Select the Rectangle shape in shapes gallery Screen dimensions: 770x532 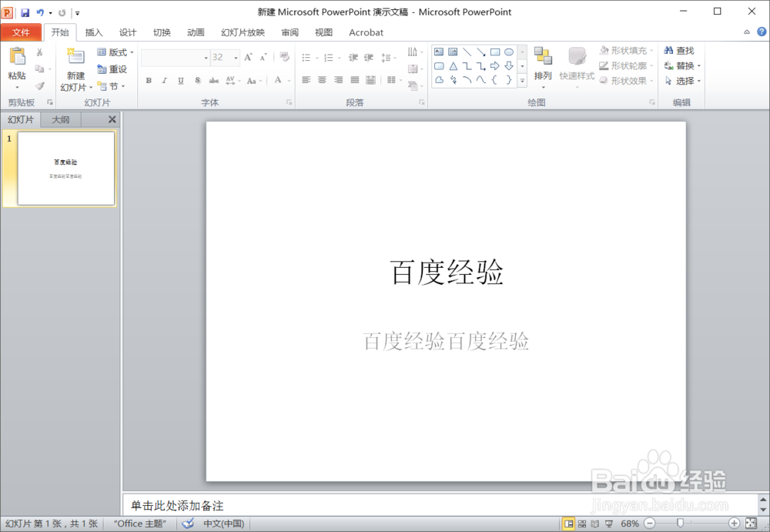coord(495,52)
